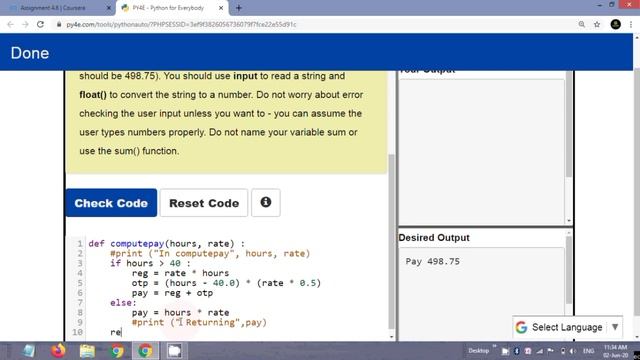Screen dimensions: 640x360
Task: Open the info icon next to Reset Code
Action: tap(266, 202)
